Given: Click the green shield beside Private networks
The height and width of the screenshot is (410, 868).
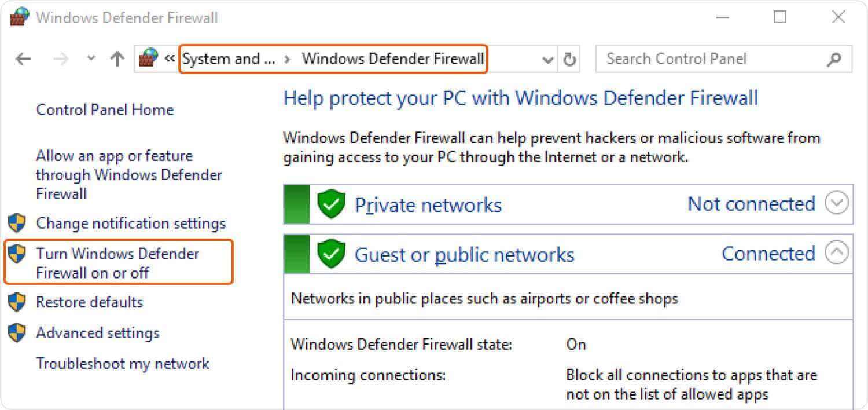Looking at the screenshot, I should pos(331,204).
